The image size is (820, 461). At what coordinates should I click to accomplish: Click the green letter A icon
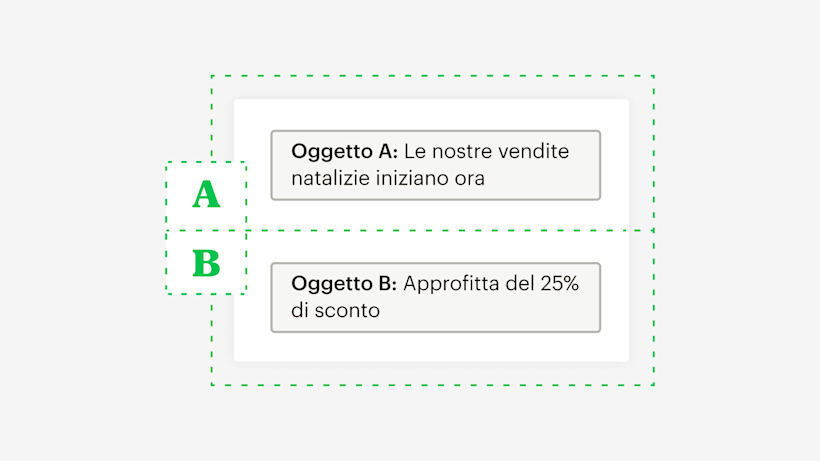[x=206, y=195]
